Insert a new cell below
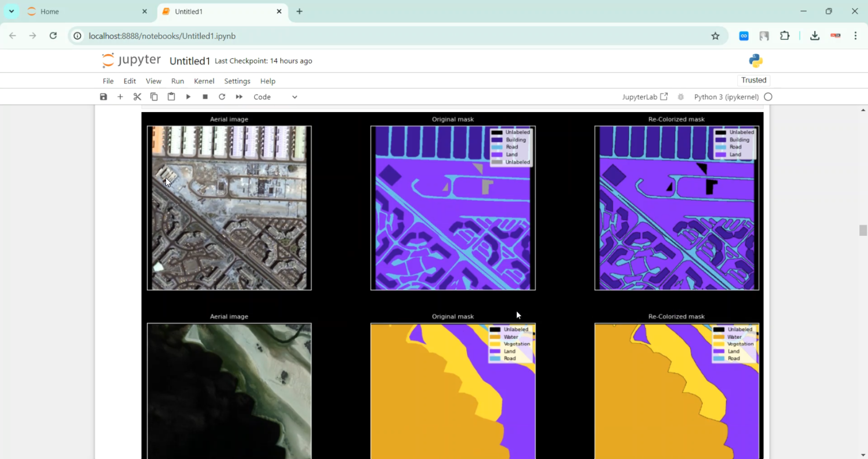 click(120, 97)
